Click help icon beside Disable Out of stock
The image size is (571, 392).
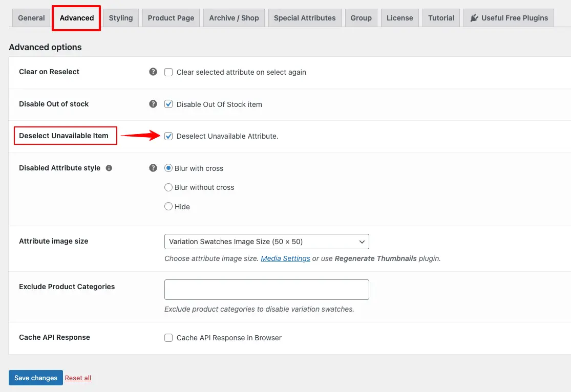[x=153, y=104]
